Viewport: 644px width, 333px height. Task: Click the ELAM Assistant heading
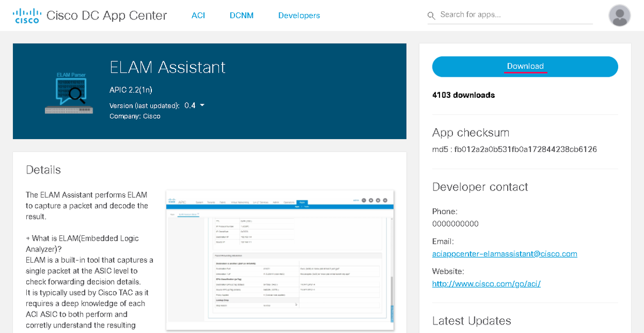coord(167,67)
